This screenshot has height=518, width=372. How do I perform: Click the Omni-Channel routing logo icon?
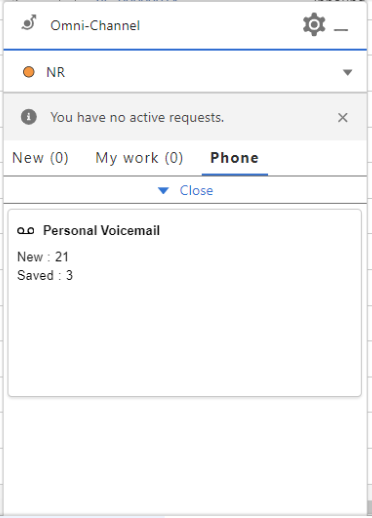click(29, 23)
